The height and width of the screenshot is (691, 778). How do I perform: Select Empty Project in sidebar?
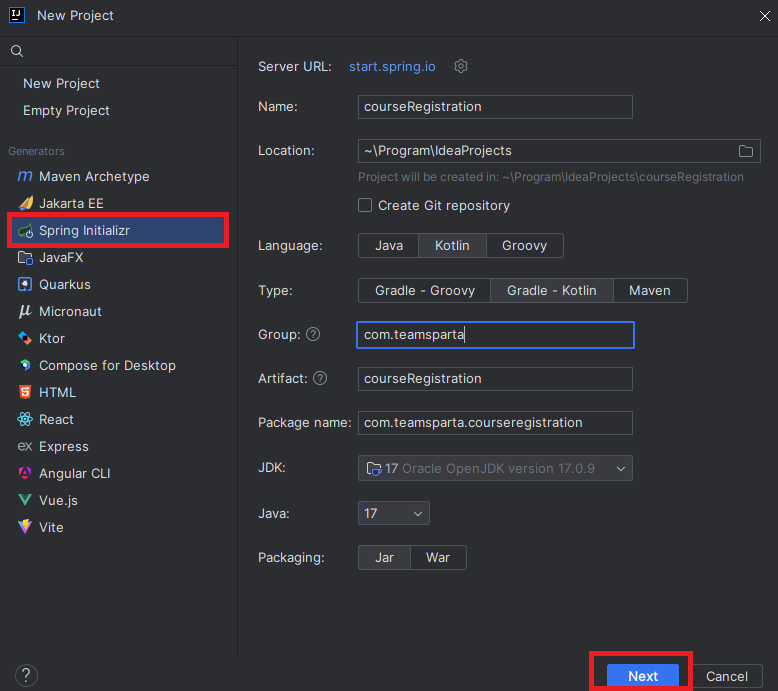tap(66, 110)
